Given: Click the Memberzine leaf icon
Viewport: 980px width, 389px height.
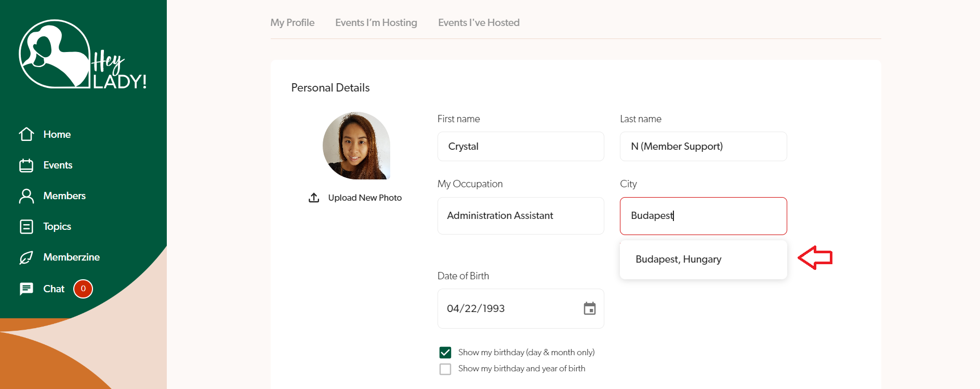Looking at the screenshot, I should [x=27, y=257].
